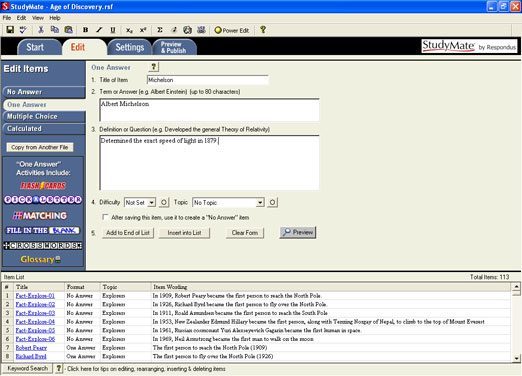The width and height of the screenshot is (522, 376).
Task: Click help icon beside Keyword Search
Action: 58,368
